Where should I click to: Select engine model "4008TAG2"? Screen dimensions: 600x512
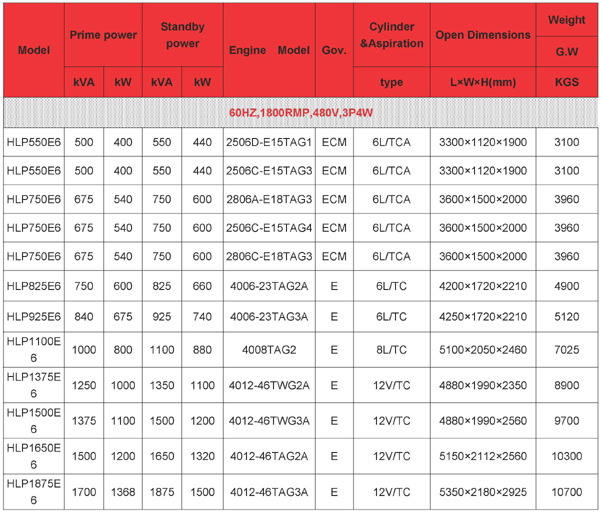(269, 349)
